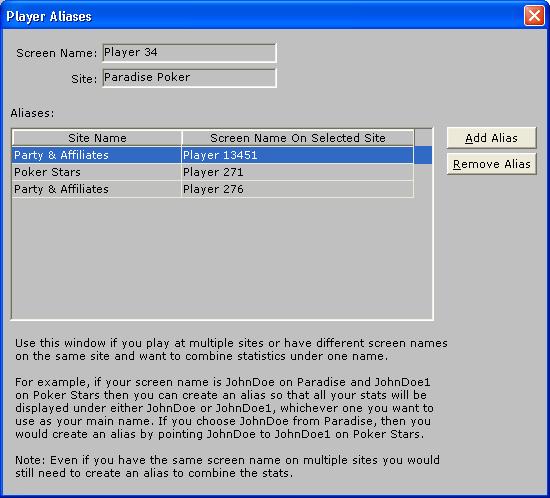Click the Screen Name: label
The width and height of the screenshot is (550, 498).
tap(56, 53)
